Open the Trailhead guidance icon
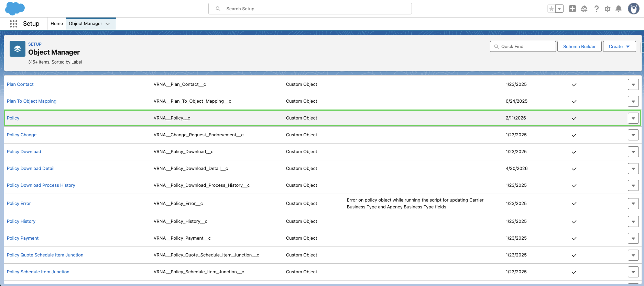The height and width of the screenshot is (286, 644). click(x=584, y=9)
